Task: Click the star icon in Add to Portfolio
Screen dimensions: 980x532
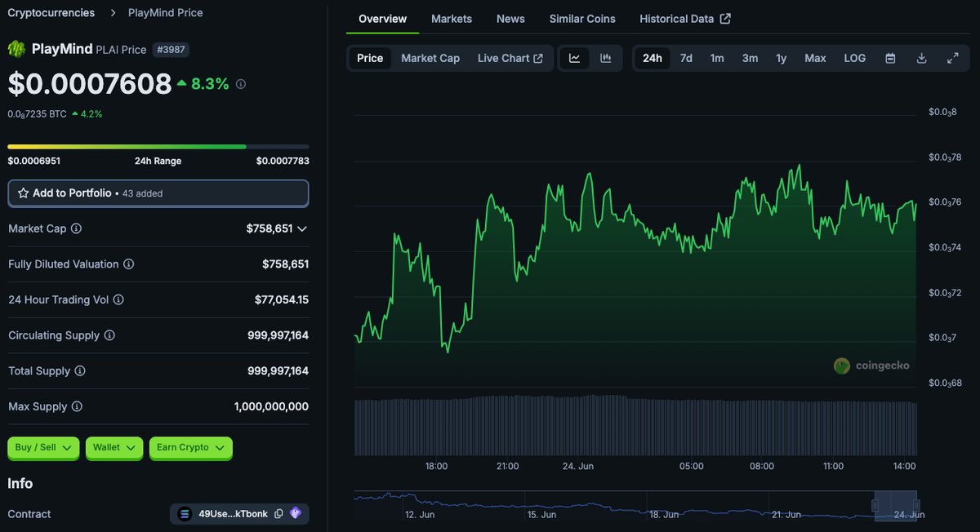Action: [23, 193]
